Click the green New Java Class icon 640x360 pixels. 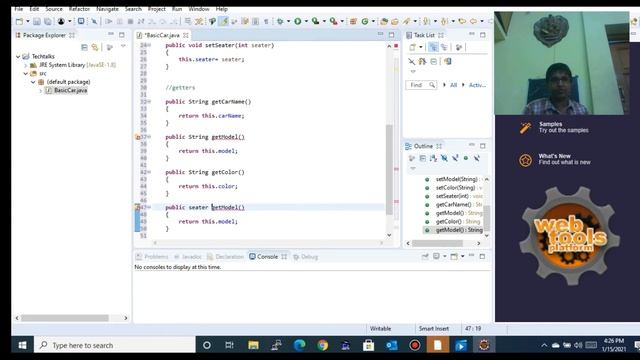pyautogui.click(x=364, y=21)
